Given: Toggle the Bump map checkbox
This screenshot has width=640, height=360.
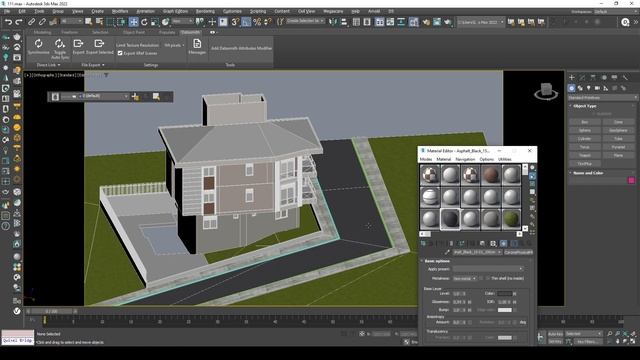Looking at the screenshot, I should coord(470,310).
